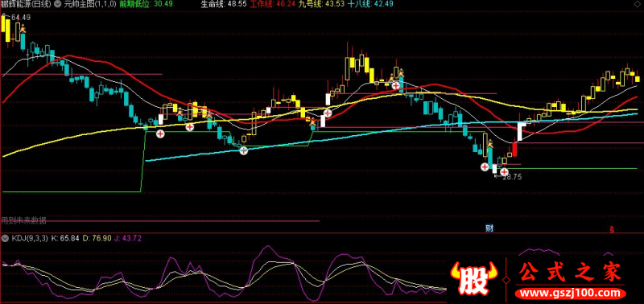Click the KDJ(9,3,3) indicator name
Image resolution: width=644 pixels, height=304 pixels.
(x=30, y=238)
